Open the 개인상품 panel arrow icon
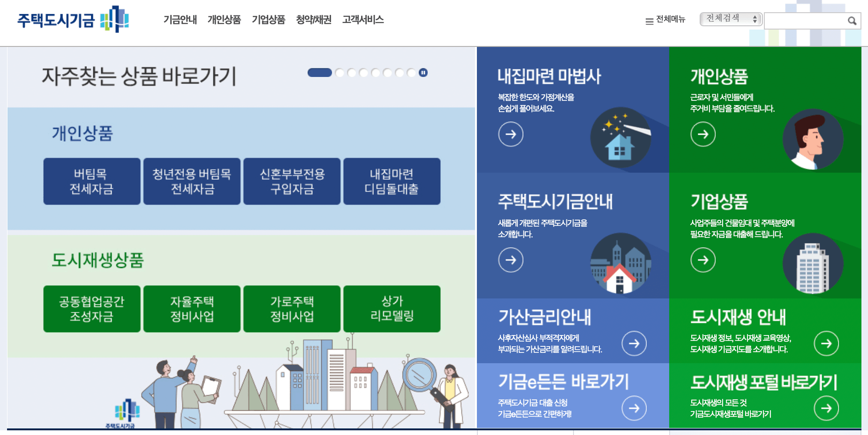Image resolution: width=868 pixels, height=435 pixels. (703, 134)
